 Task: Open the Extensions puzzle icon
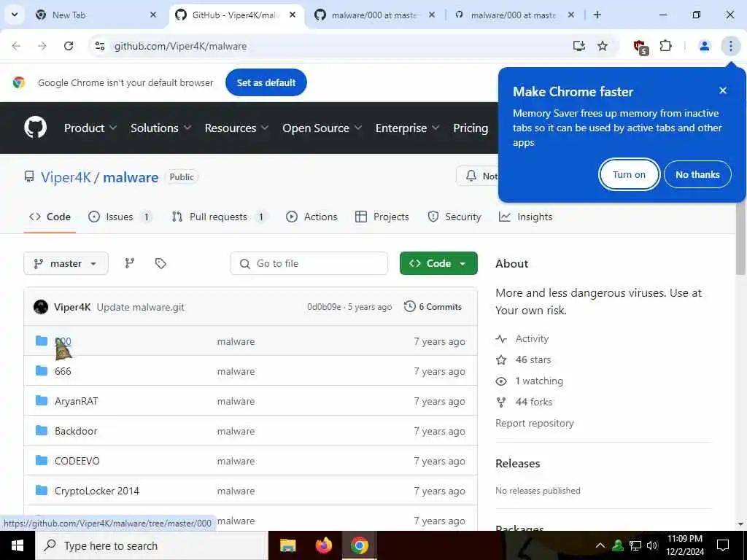665,46
